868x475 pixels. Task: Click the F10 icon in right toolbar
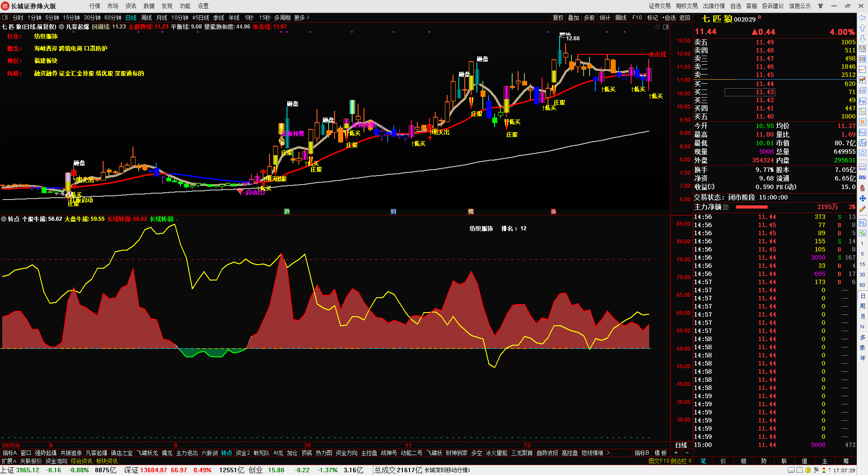coord(863,101)
